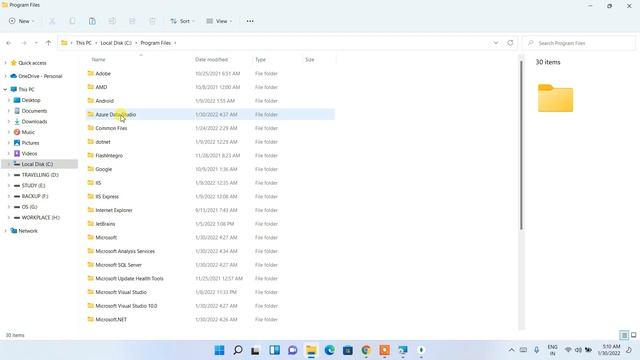Switch to Details view layout icon
This screenshot has width=640, height=360.
point(624,335)
